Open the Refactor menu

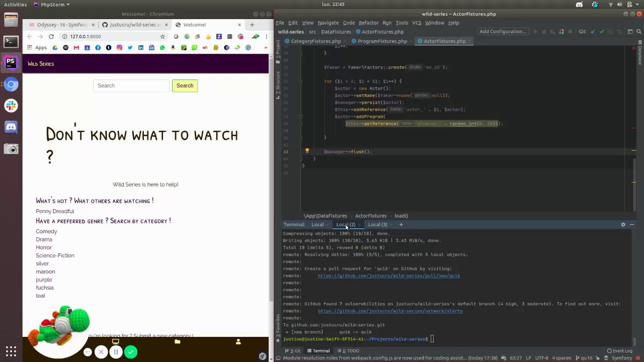point(368,23)
